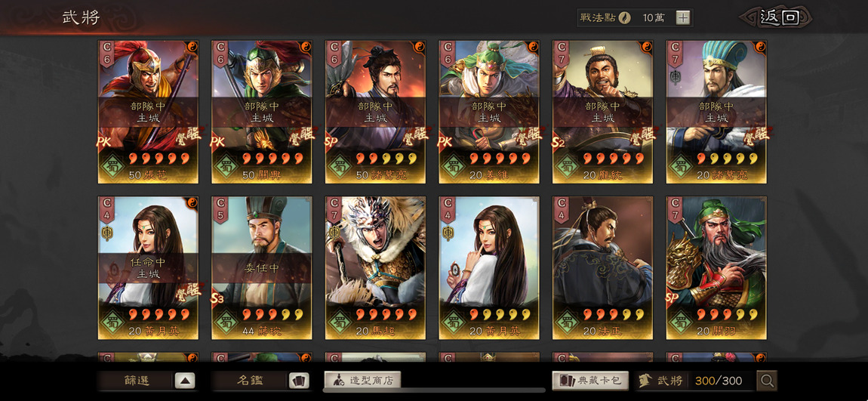Click the chariot icon on 馬超 card
868x401 pixels.
[x=334, y=233]
